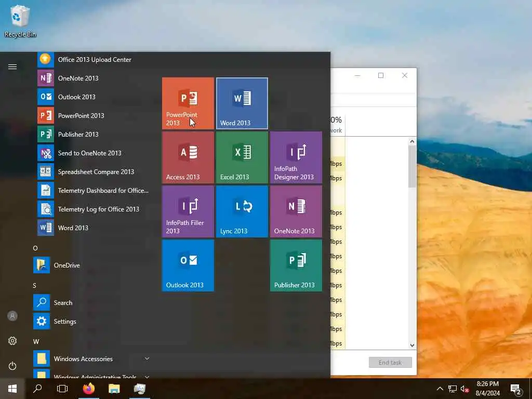This screenshot has height=399, width=532.
Task: Click End task in Task Manager
Action: click(390, 362)
